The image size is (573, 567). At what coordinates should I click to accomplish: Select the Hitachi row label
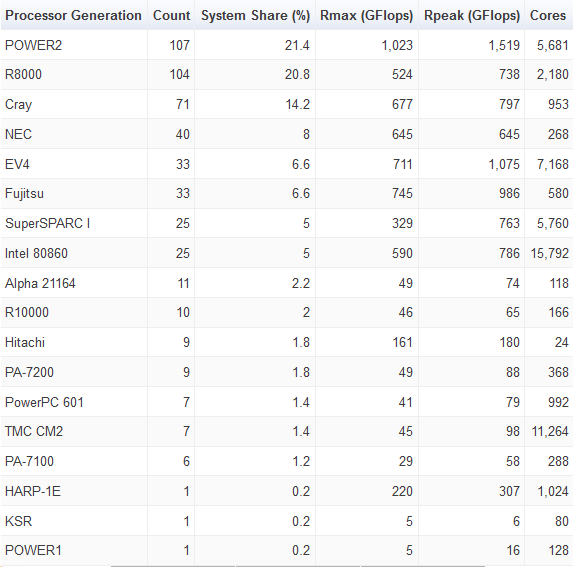pyautogui.click(x=25, y=343)
